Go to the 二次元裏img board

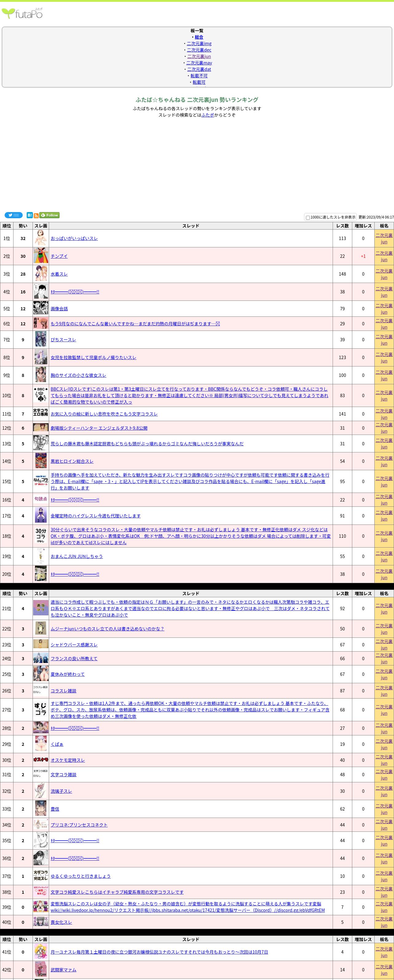point(199,43)
